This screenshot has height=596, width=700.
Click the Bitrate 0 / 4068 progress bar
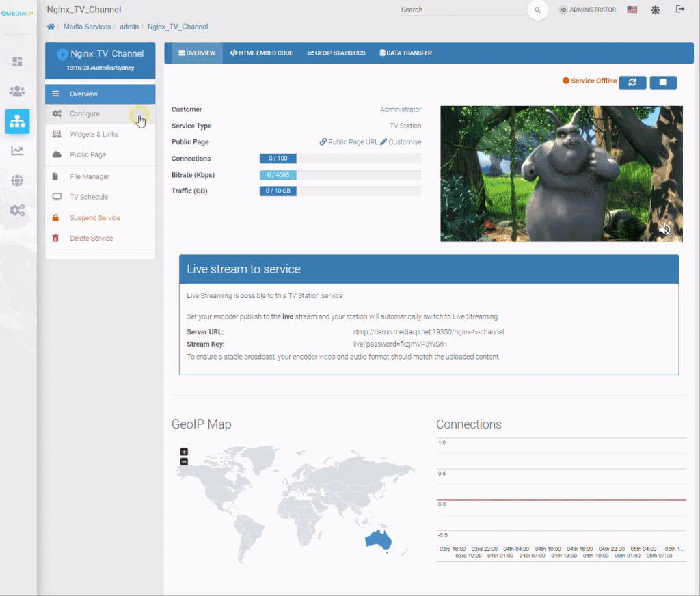(x=340, y=175)
